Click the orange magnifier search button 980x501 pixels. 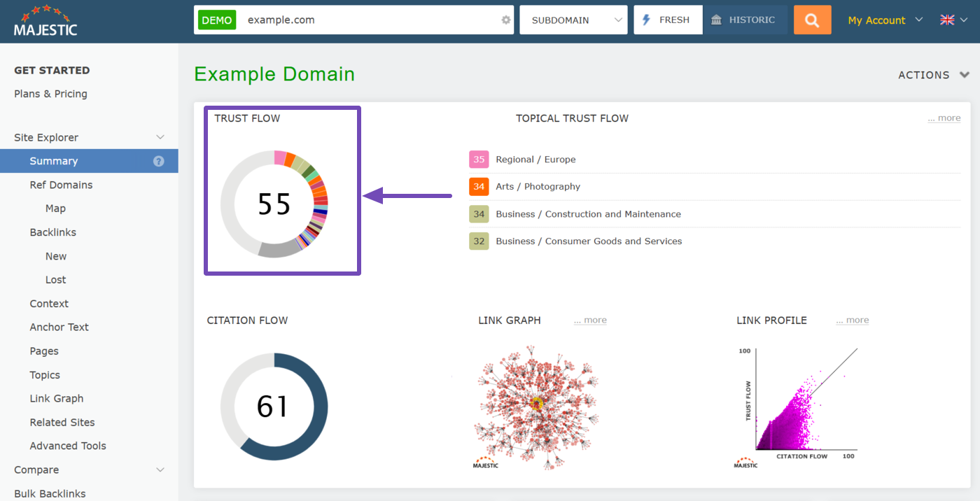(812, 20)
